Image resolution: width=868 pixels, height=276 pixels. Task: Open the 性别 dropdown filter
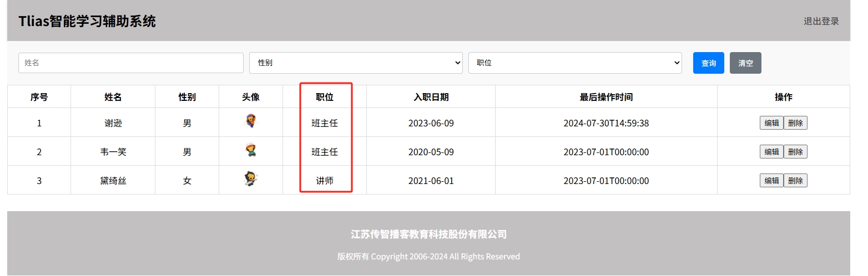pyautogui.click(x=356, y=63)
